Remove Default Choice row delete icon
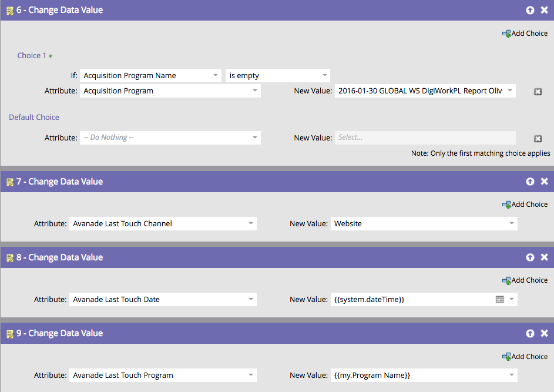The width and height of the screenshot is (554, 392). point(538,138)
